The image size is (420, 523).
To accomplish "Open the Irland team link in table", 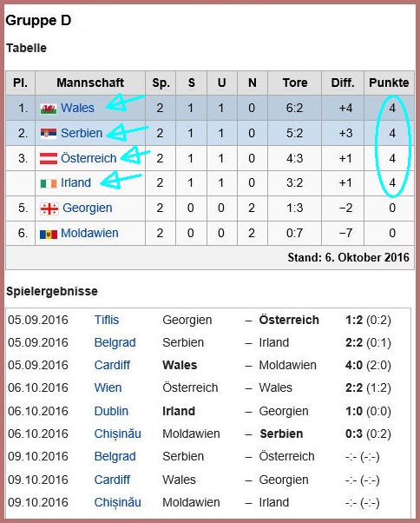I will pyautogui.click(x=75, y=182).
